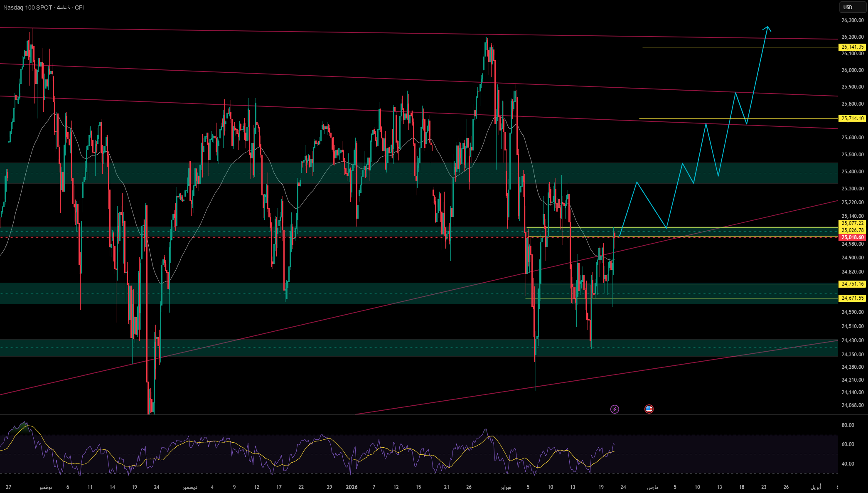Image resolution: width=868 pixels, height=493 pixels.
Task: Select the 24,751.16 yellow price label
Action: coord(852,284)
